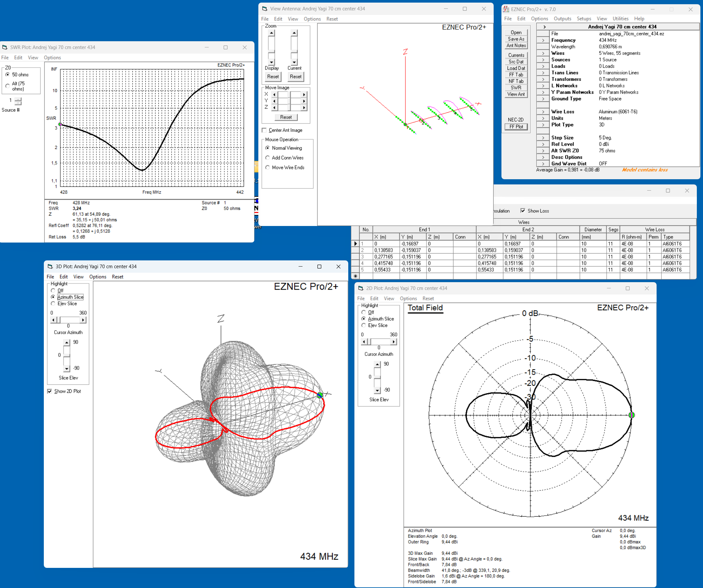
Task: Click Move Image X right arrow
Action: coord(304,94)
